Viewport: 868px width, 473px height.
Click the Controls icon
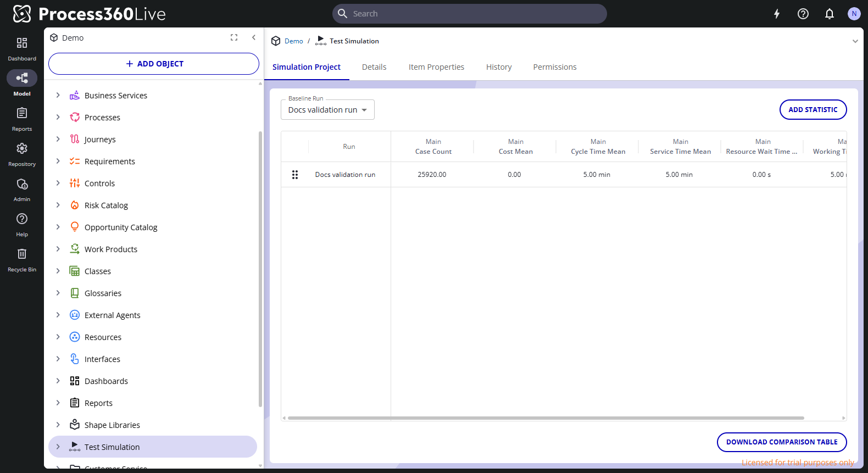[75, 183]
